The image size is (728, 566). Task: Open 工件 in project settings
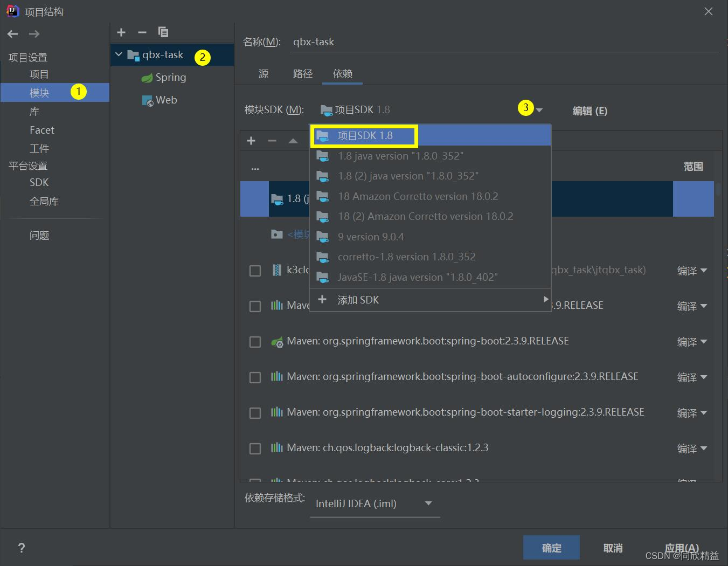click(x=39, y=148)
